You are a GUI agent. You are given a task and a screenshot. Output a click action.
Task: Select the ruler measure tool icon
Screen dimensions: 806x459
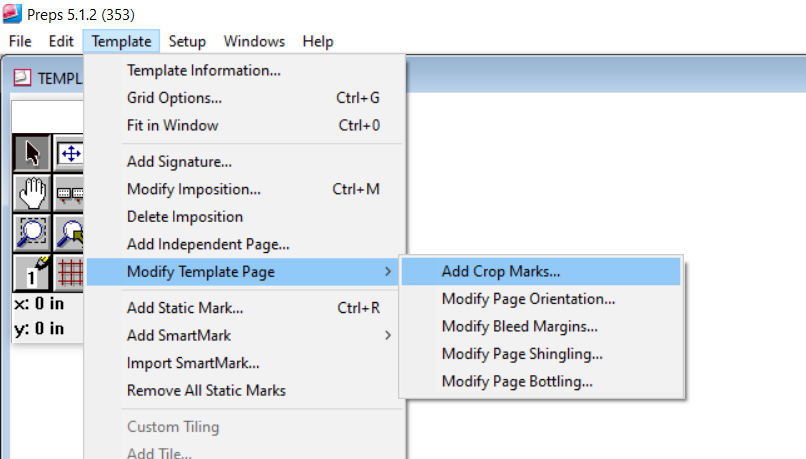pos(69,193)
